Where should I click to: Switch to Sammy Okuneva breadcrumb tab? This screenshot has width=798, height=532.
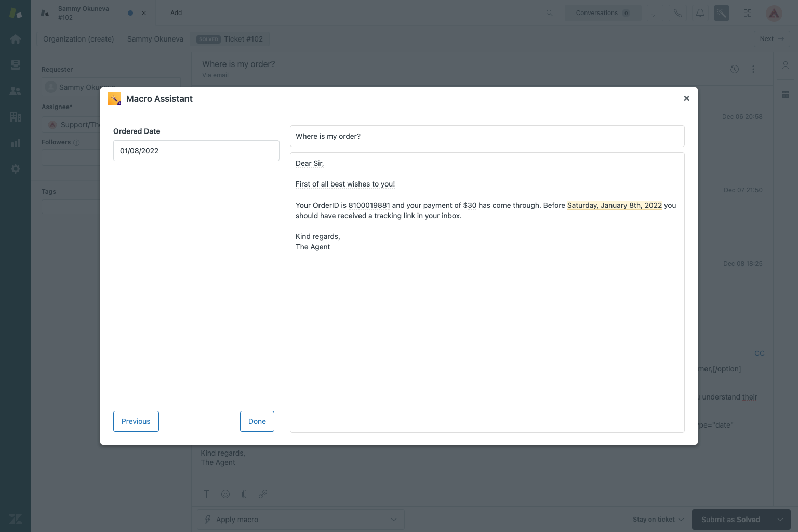point(155,39)
